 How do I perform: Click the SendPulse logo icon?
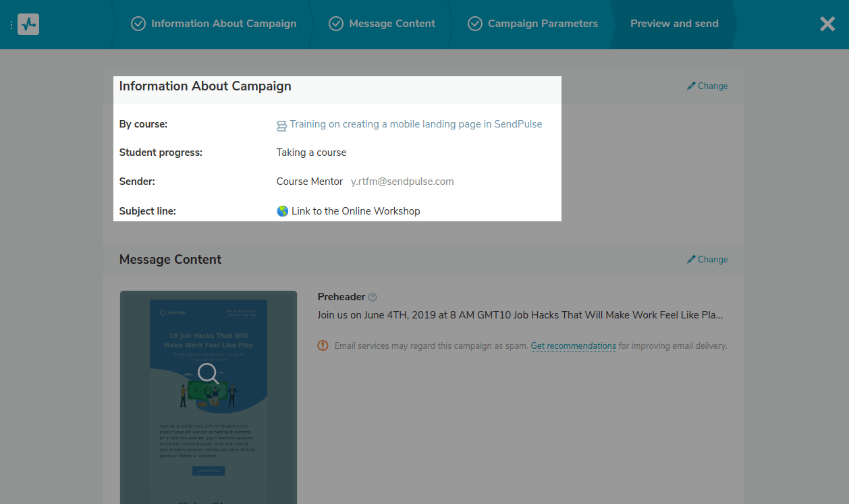(28, 24)
